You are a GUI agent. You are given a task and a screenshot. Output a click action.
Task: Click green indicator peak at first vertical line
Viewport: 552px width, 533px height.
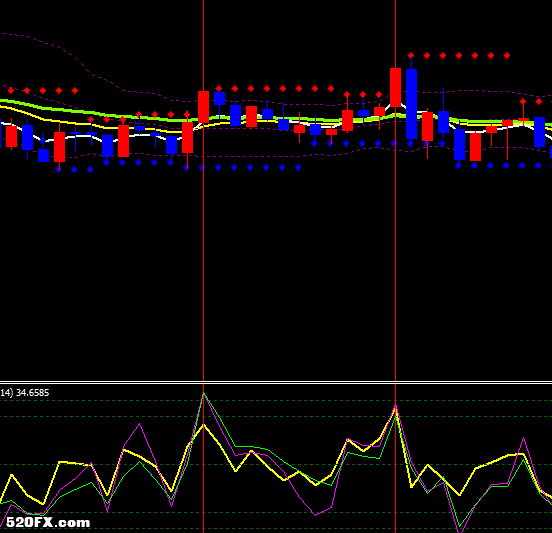click(204, 394)
